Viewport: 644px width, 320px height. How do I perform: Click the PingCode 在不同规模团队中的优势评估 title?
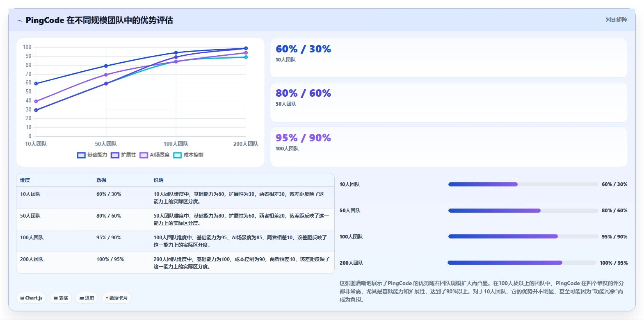coord(99,20)
